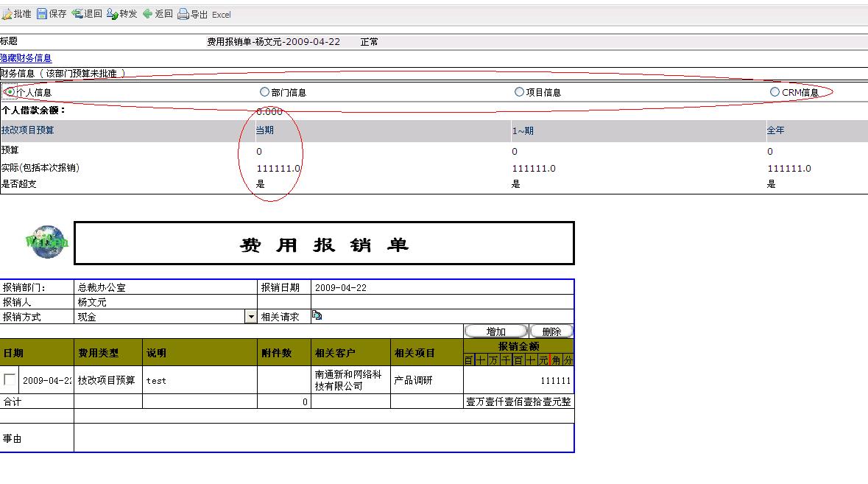Click the globe company logo

[46, 242]
